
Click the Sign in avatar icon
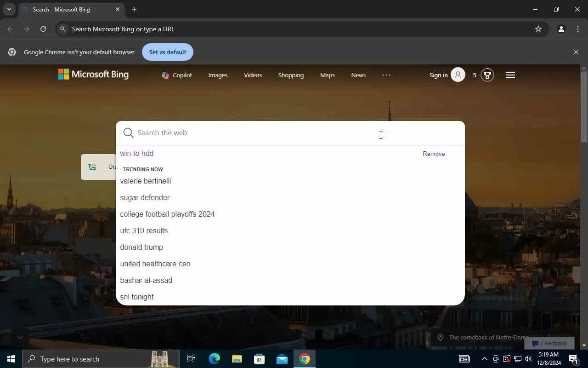[x=458, y=75]
